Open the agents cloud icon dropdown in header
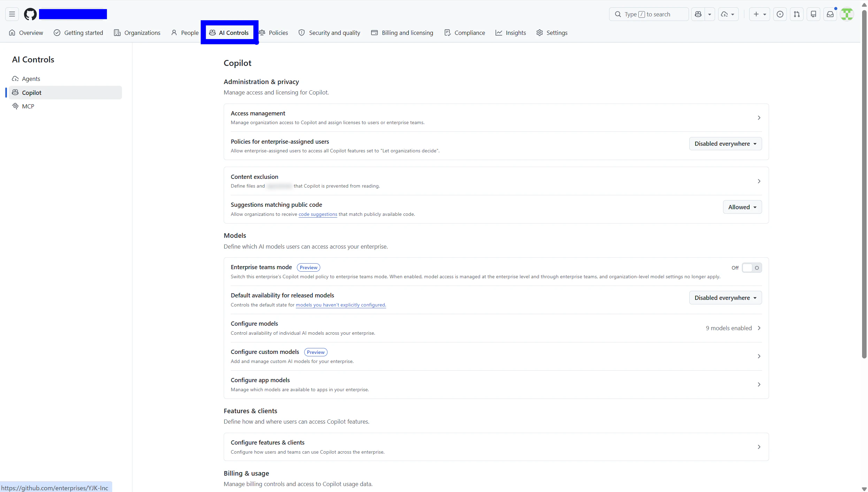 coord(728,14)
